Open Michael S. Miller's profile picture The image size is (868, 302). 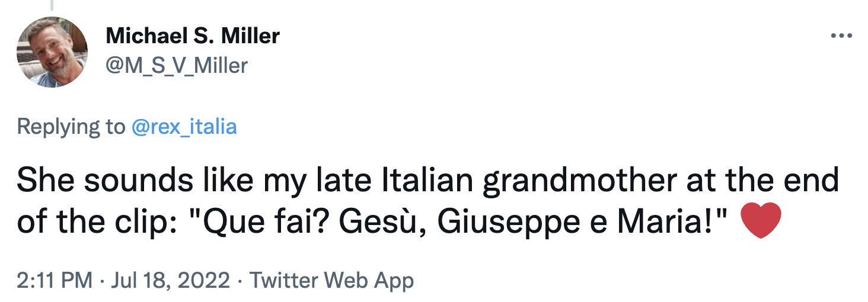pyautogui.click(x=52, y=52)
